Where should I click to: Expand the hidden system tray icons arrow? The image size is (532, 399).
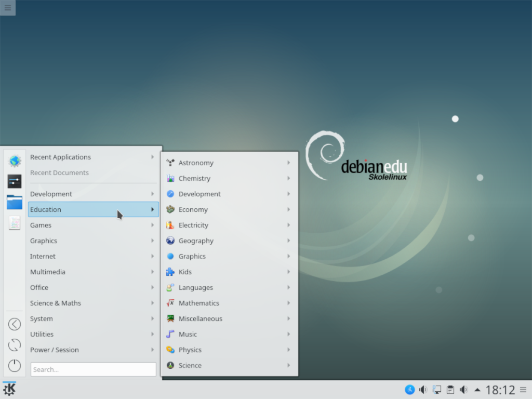coord(477,389)
